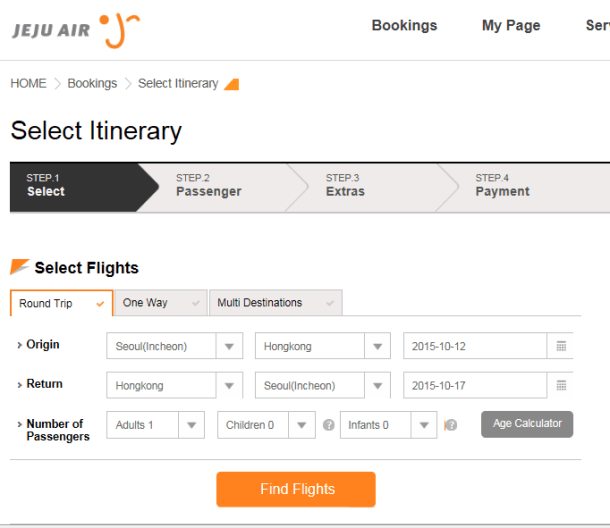
Task: Click the Select Flights heading
Action: 86,268
